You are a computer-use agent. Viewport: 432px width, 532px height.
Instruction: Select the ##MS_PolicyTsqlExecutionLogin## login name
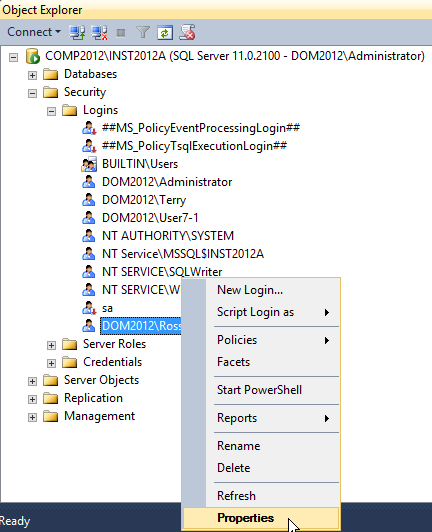coord(194,146)
